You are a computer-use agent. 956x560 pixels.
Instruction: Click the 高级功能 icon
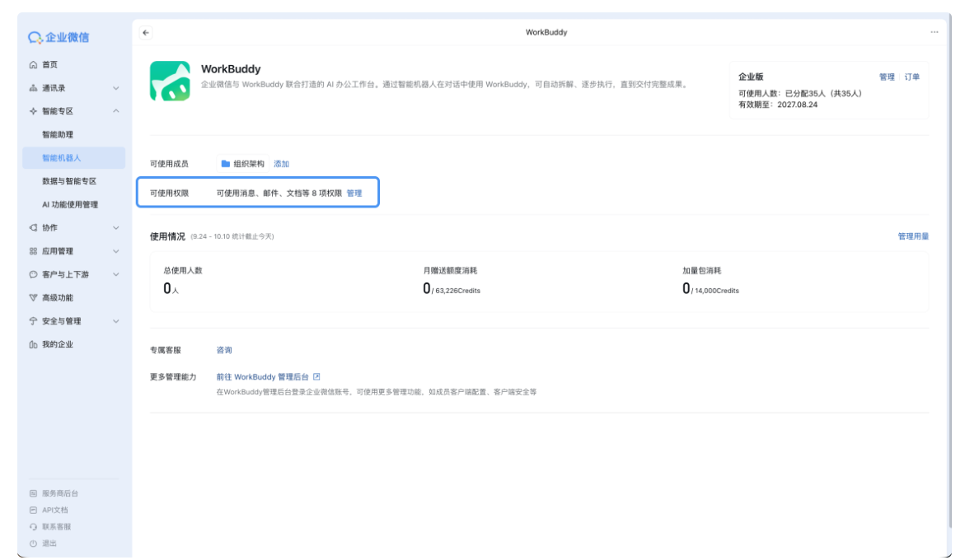(34, 298)
